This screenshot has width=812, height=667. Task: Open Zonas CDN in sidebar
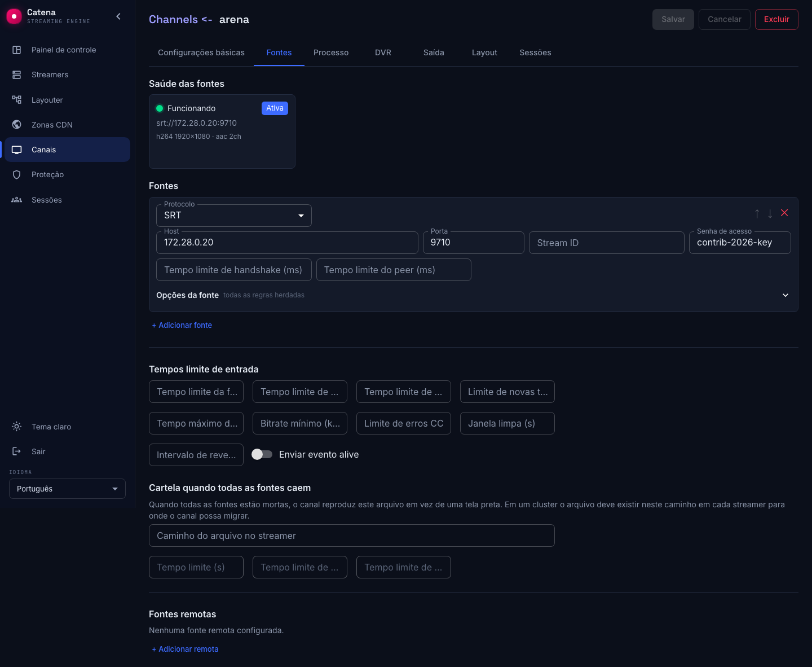tap(67, 125)
